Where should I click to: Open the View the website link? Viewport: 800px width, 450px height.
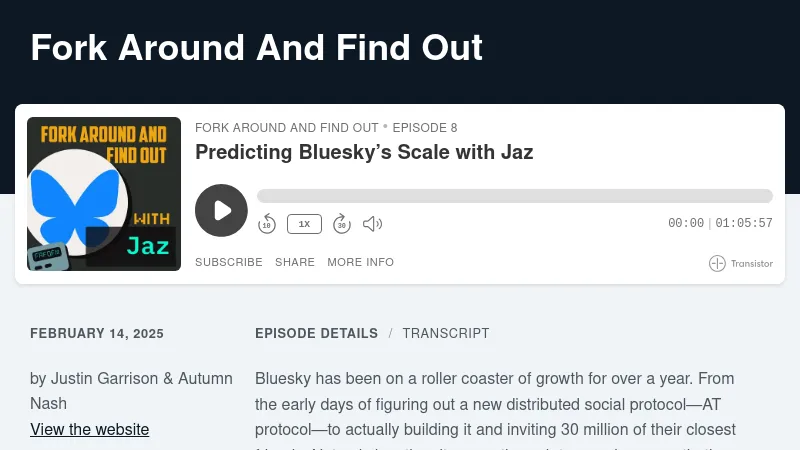click(x=90, y=429)
